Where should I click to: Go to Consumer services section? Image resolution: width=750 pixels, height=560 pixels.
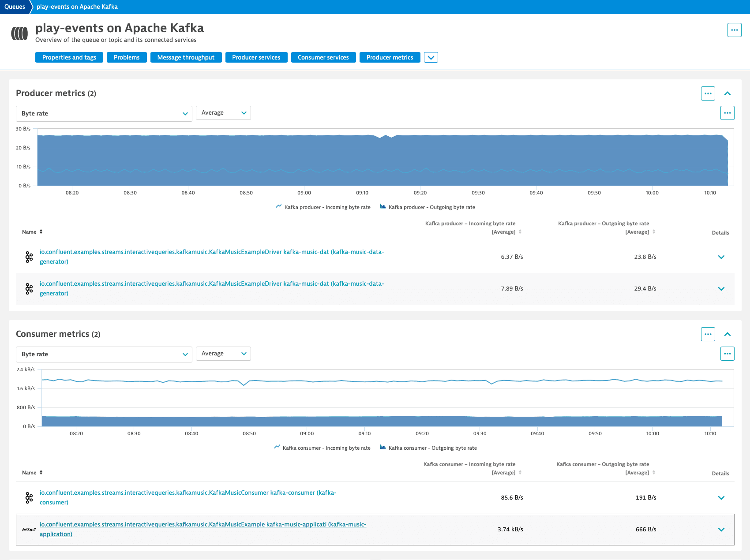coord(323,57)
